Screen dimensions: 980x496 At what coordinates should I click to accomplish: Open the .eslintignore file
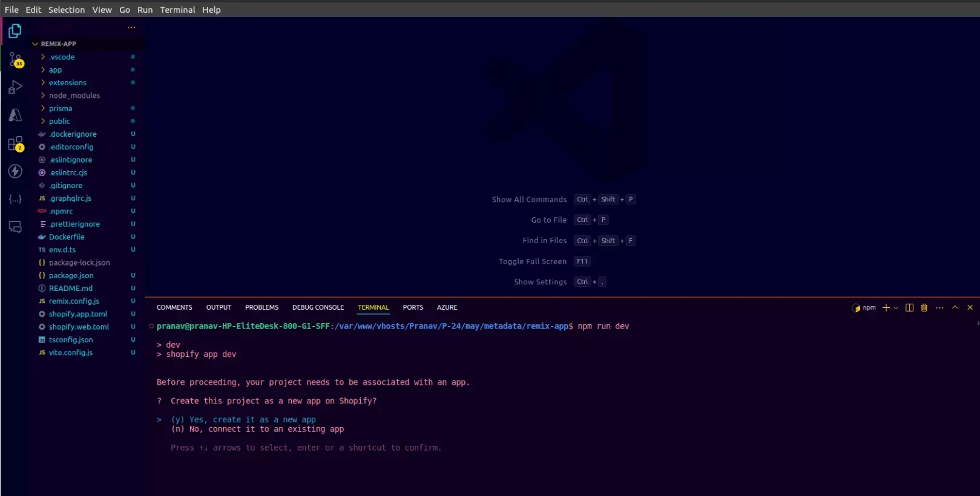coord(71,160)
